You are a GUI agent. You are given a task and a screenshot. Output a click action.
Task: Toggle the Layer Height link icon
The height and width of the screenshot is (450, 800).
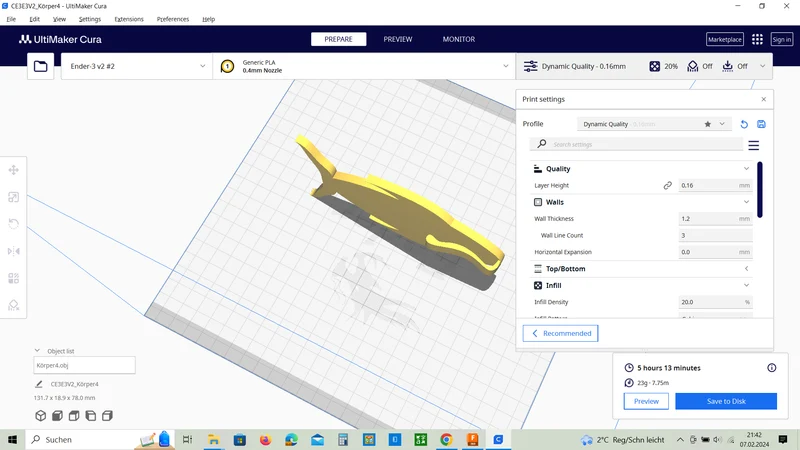[667, 186]
